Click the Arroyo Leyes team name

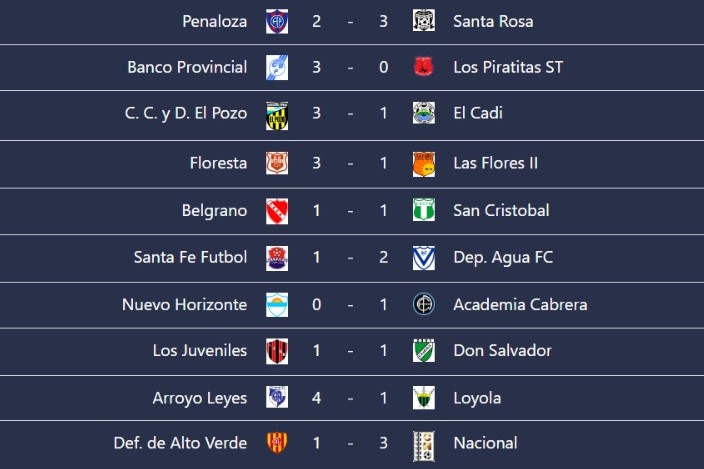pyautogui.click(x=200, y=398)
